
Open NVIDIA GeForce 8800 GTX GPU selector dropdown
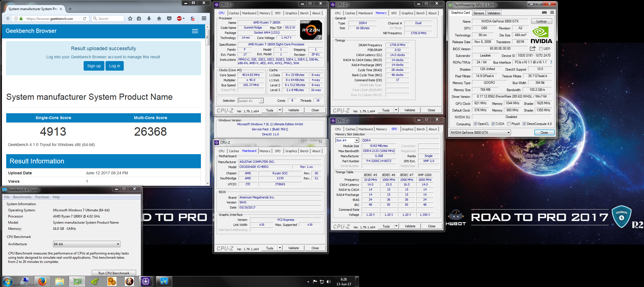click(480, 133)
